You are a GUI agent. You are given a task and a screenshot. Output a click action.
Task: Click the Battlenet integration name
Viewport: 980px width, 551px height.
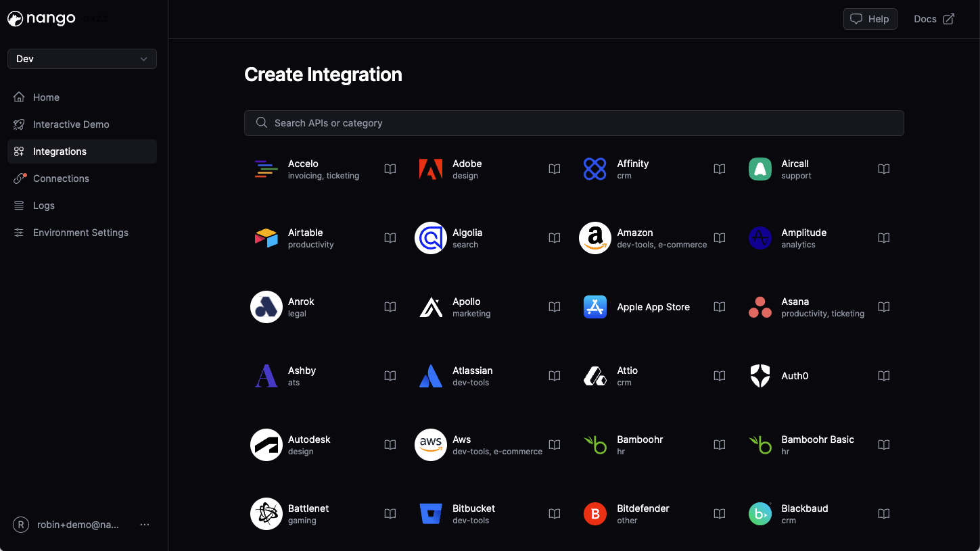(308, 508)
